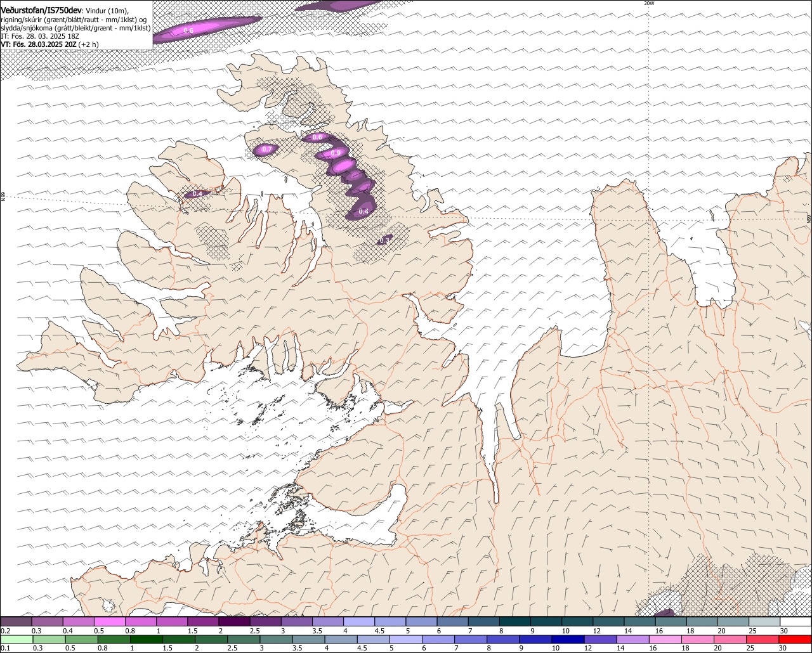The height and width of the screenshot is (653, 812).
Task: Pick the darkest green 1 swatch in the bottom row
Action: (x=146, y=639)
